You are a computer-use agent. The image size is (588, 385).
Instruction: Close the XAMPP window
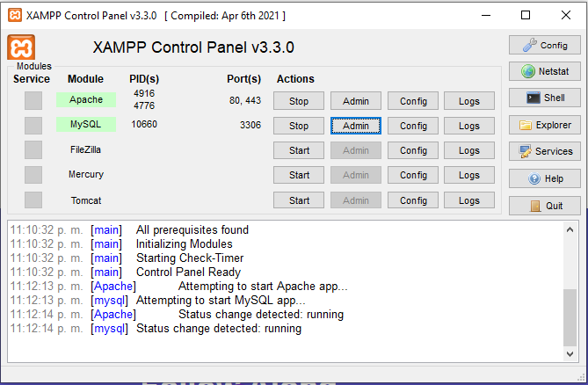point(566,15)
